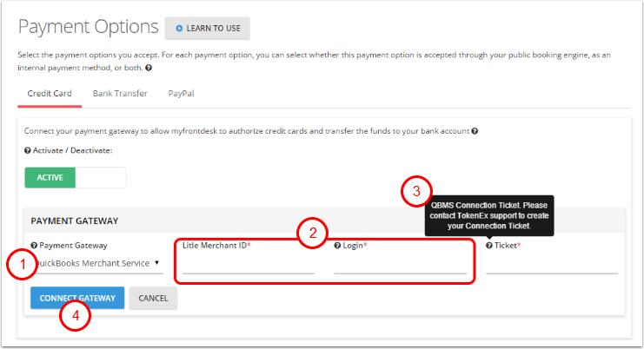644x349 pixels.
Task: Select the PayPal tab
Action: coord(181,94)
